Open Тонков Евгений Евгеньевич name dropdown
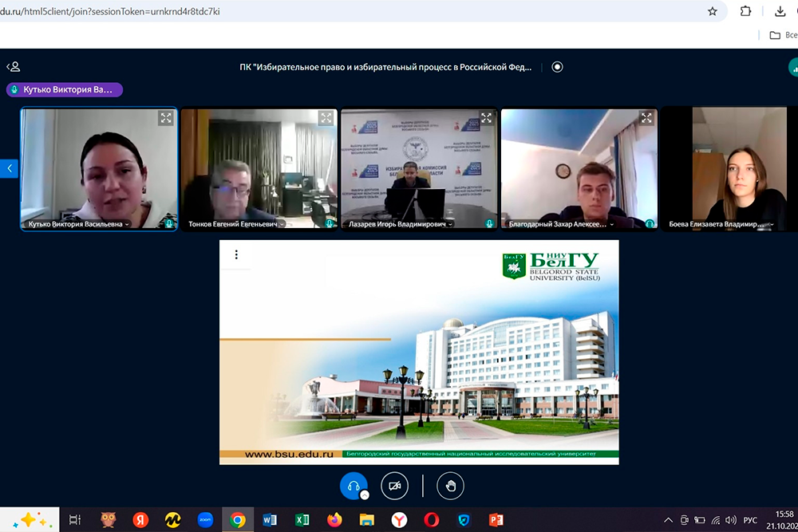Screen dimensions: 798x532 [x=237, y=224]
